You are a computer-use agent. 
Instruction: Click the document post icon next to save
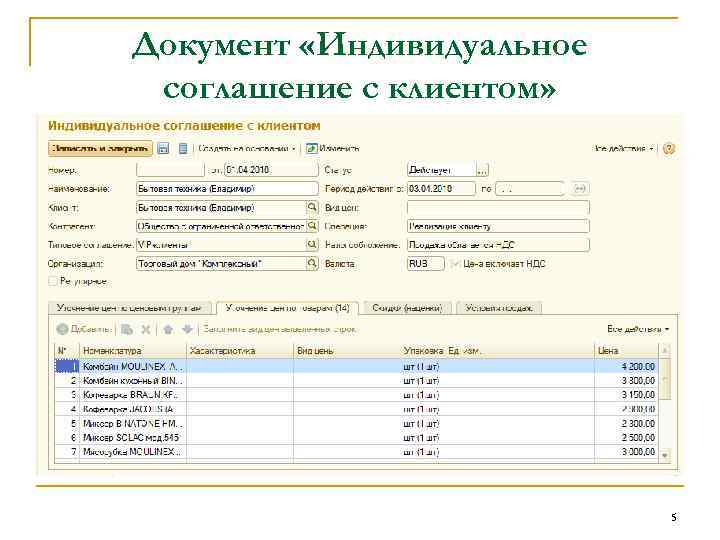click(183, 148)
